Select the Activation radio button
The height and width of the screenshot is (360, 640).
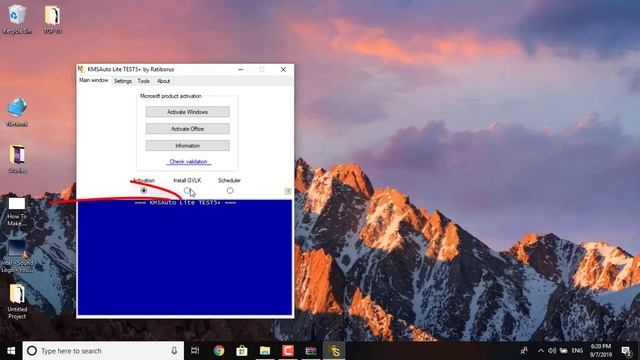pyautogui.click(x=144, y=191)
